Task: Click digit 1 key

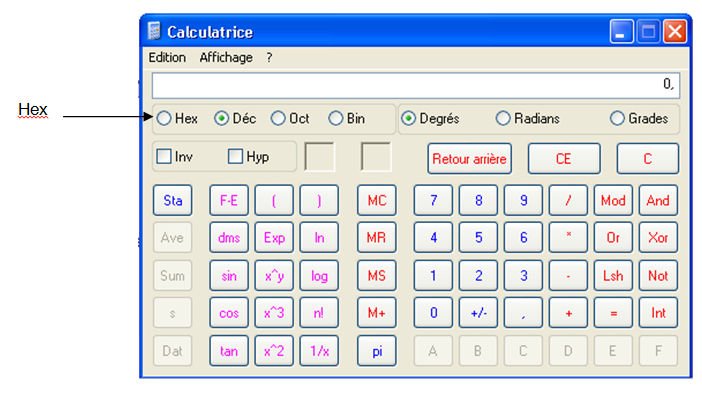Action: [x=433, y=275]
